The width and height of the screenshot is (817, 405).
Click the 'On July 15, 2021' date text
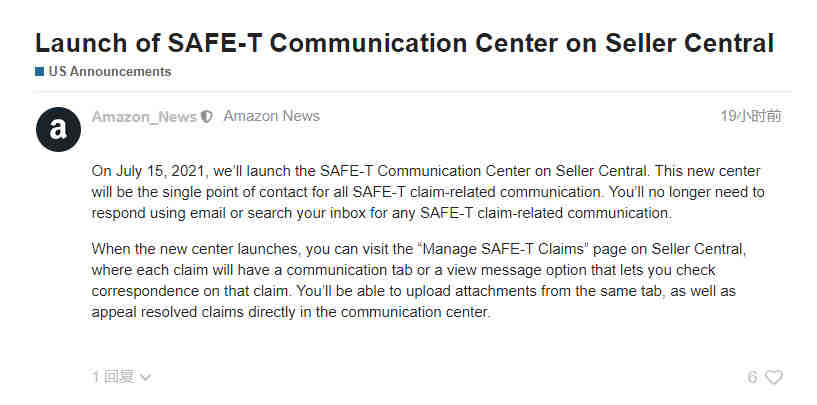[x=151, y=171]
